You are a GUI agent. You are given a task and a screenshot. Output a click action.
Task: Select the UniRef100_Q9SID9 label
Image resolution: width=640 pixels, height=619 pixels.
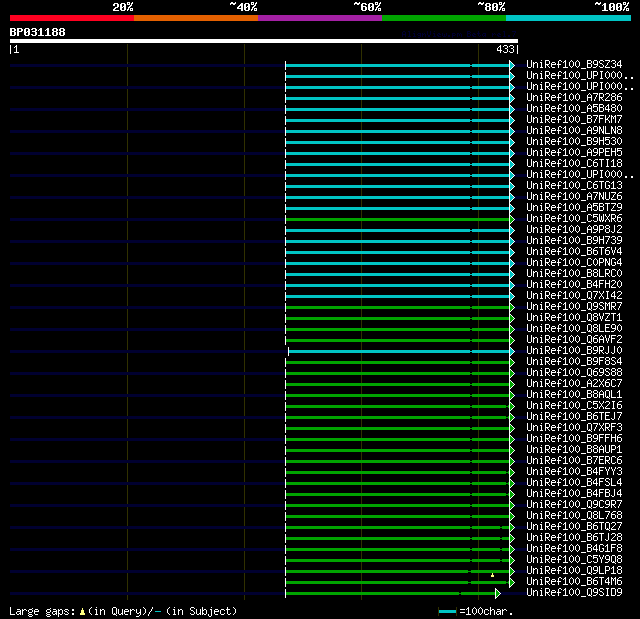(x=574, y=593)
